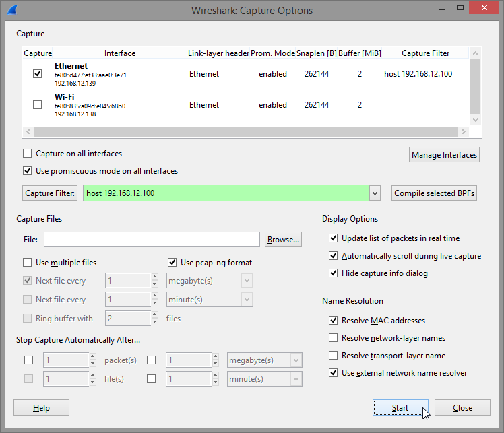Increase the stop-after minute(s) spinner value
504x433 pixels.
(216, 375)
